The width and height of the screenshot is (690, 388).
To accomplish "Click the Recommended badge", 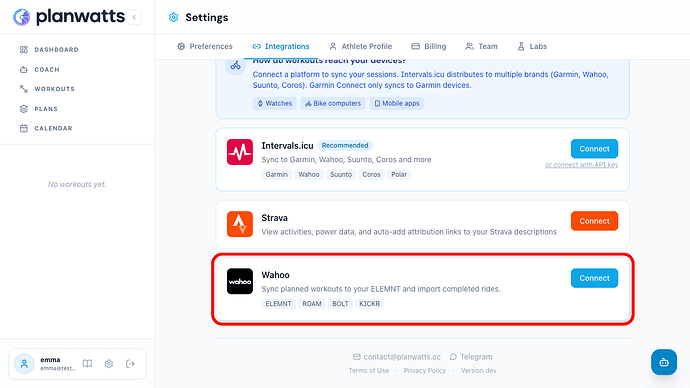I will 345,145.
